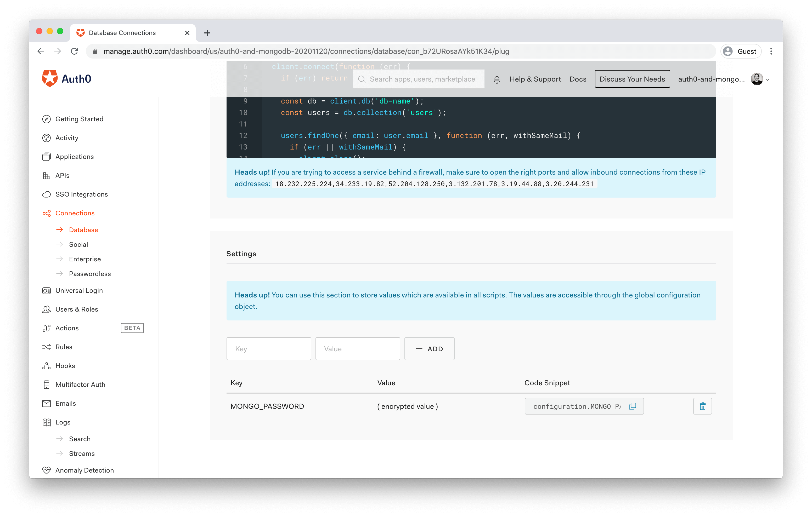Delete MONGO_PASSWORD with the trash icon
Image resolution: width=812 pixels, height=517 pixels.
click(702, 406)
